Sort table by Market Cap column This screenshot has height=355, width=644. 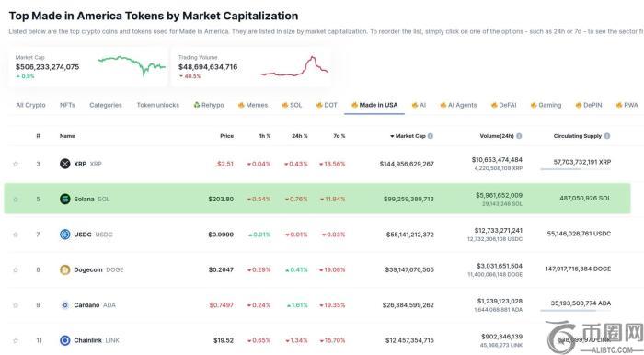click(408, 136)
